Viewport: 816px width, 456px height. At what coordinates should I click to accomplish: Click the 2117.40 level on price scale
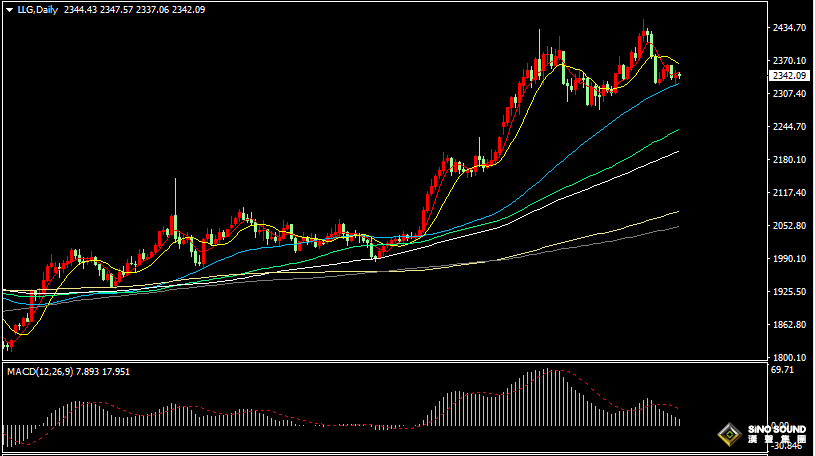(x=788, y=193)
